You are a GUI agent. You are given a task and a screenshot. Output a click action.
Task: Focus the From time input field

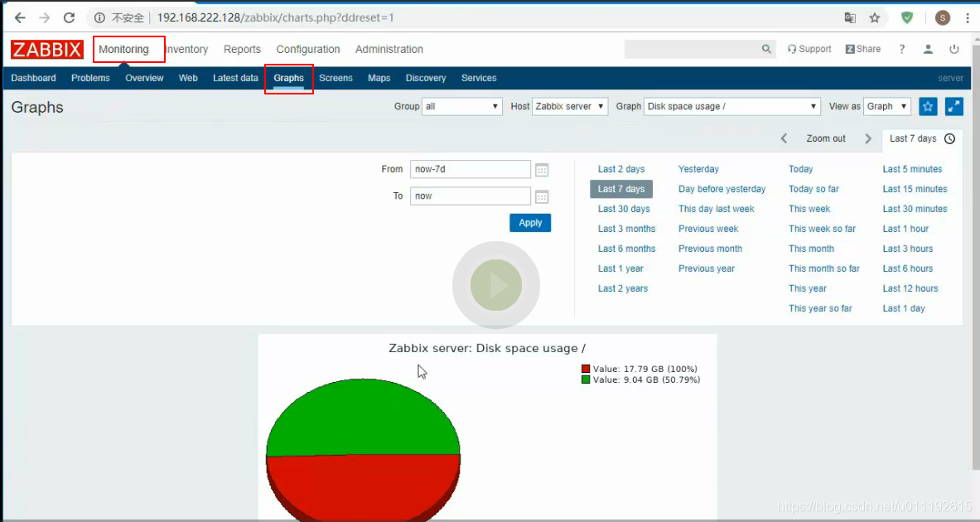tap(470, 169)
